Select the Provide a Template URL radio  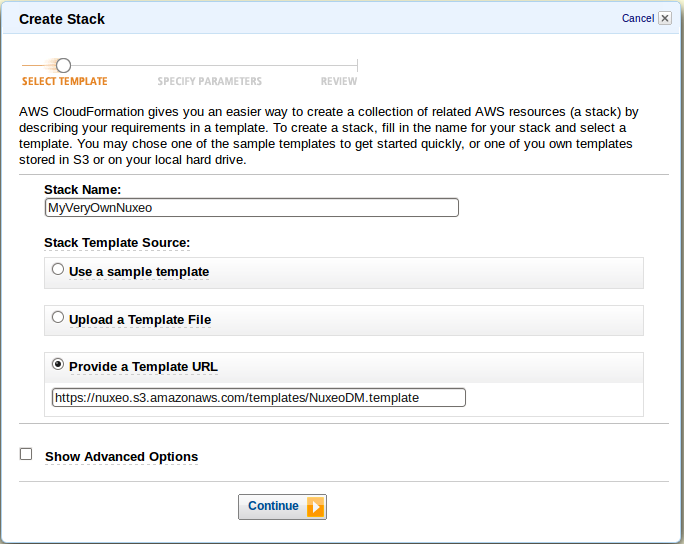click(58, 364)
